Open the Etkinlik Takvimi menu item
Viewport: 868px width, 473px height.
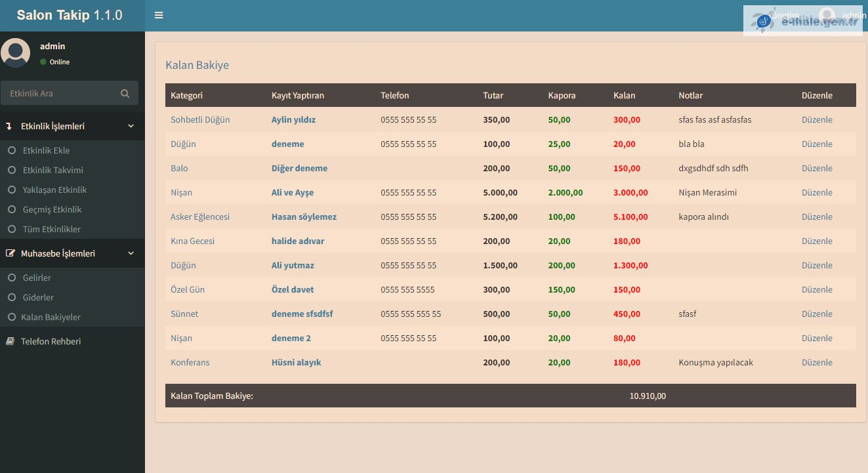pyautogui.click(x=52, y=170)
